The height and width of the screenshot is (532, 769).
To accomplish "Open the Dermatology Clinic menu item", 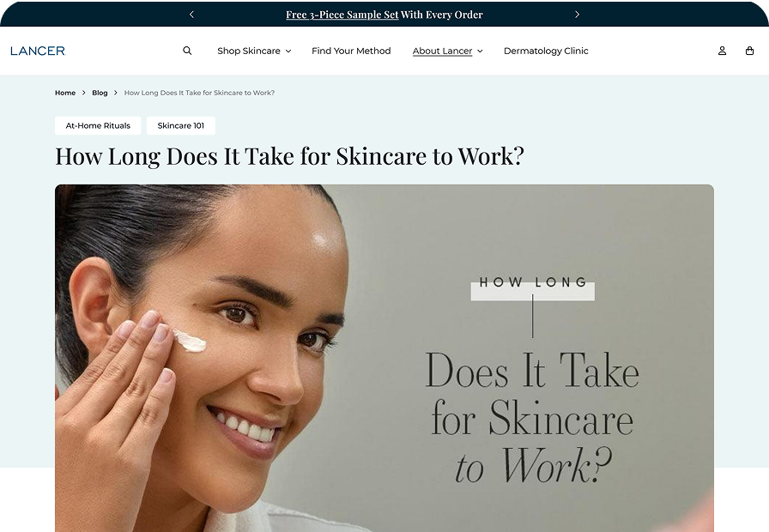I will pyautogui.click(x=546, y=51).
